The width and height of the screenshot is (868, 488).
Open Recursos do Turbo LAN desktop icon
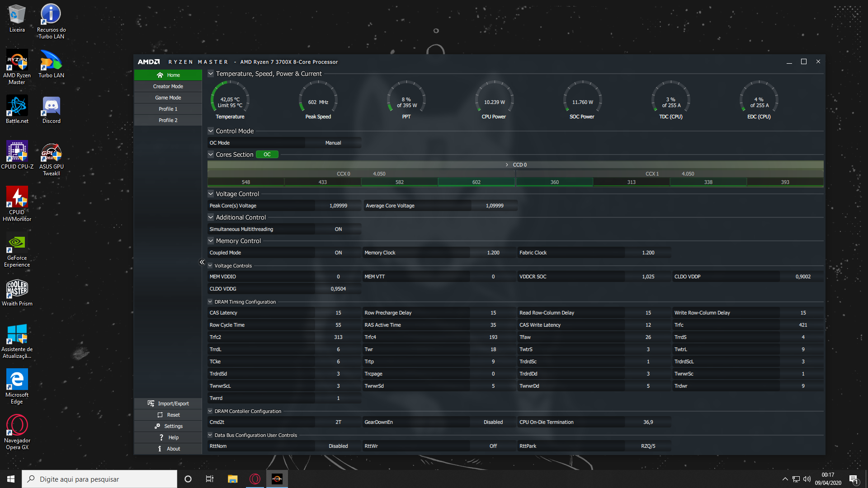point(51,21)
